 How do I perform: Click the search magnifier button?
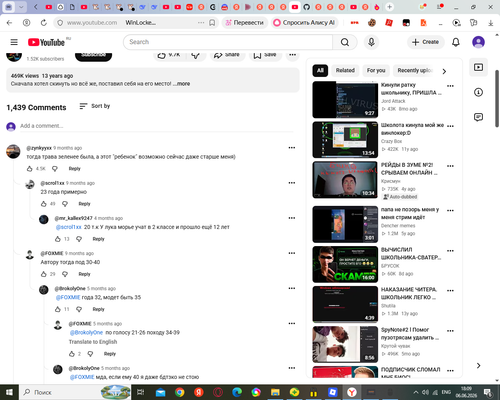(x=345, y=42)
